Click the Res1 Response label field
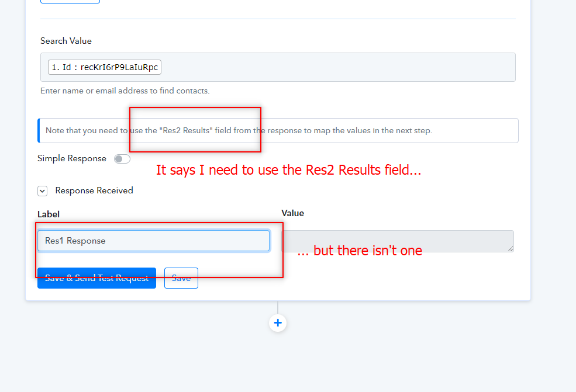The width and height of the screenshot is (576, 392). (154, 241)
